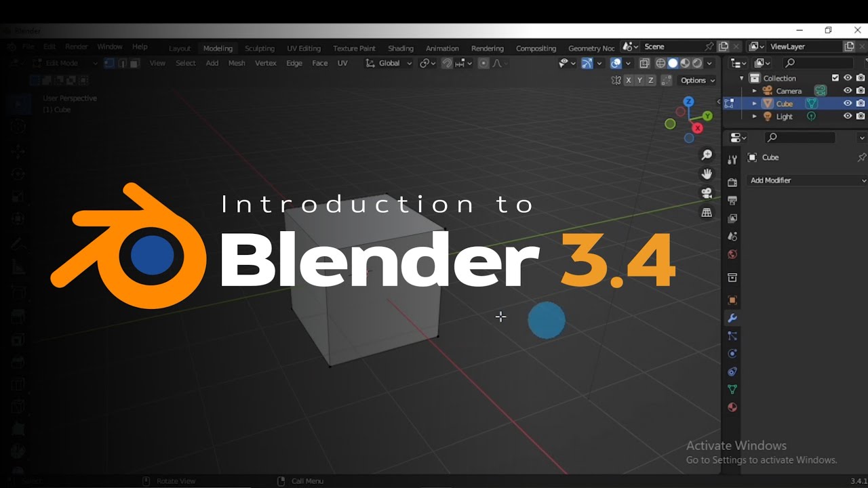Select wireframe viewport shading
The image size is (868, 488).
[x=660, y=63]
